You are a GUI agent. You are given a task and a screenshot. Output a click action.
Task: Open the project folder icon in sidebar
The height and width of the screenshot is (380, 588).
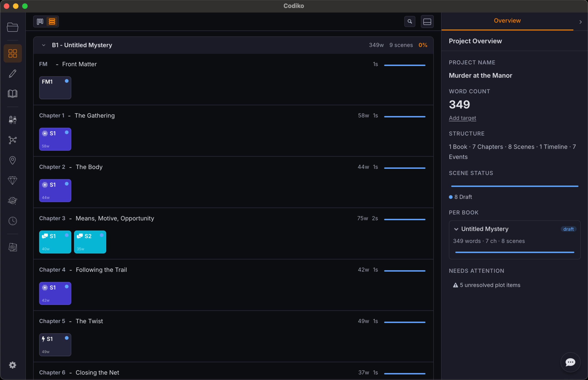(13, 27)
